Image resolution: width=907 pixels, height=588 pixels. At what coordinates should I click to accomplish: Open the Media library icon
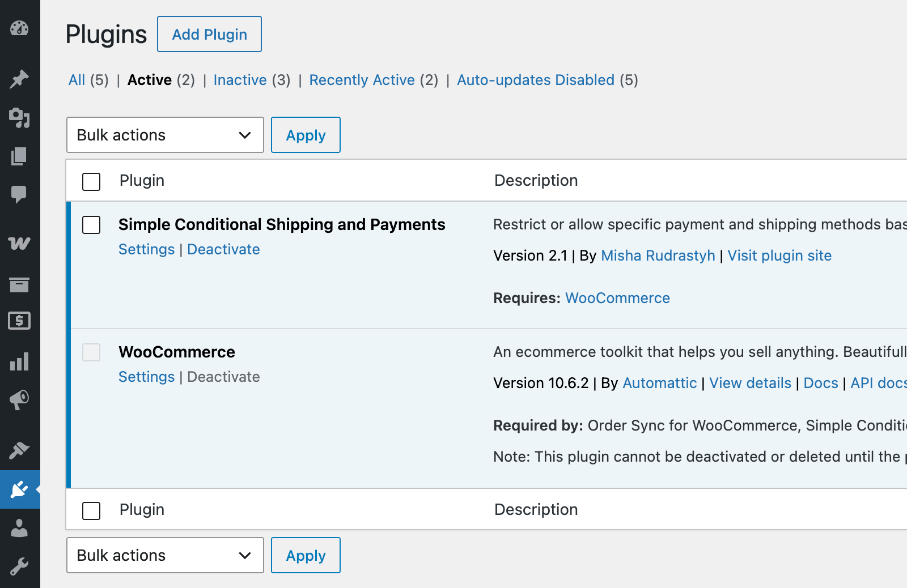[x=19, y=118]
